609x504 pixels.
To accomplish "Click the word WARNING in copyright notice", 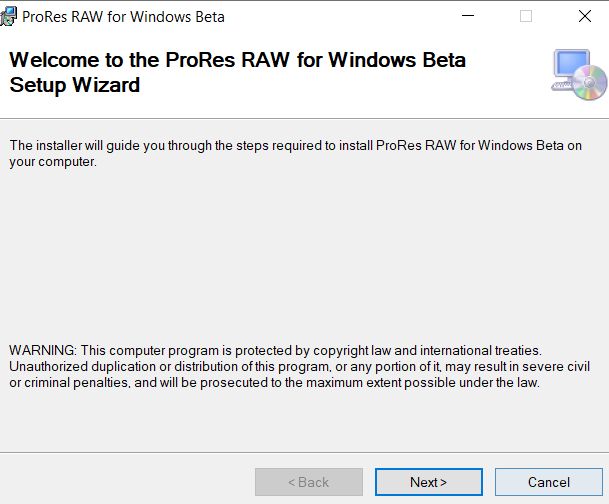I will (43, 350).
